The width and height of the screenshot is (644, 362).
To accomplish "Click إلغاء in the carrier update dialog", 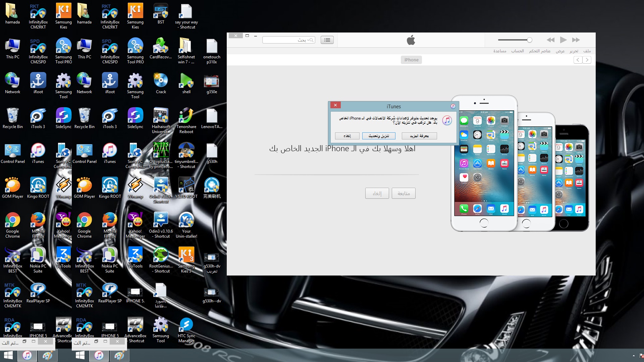I will 347,136.
